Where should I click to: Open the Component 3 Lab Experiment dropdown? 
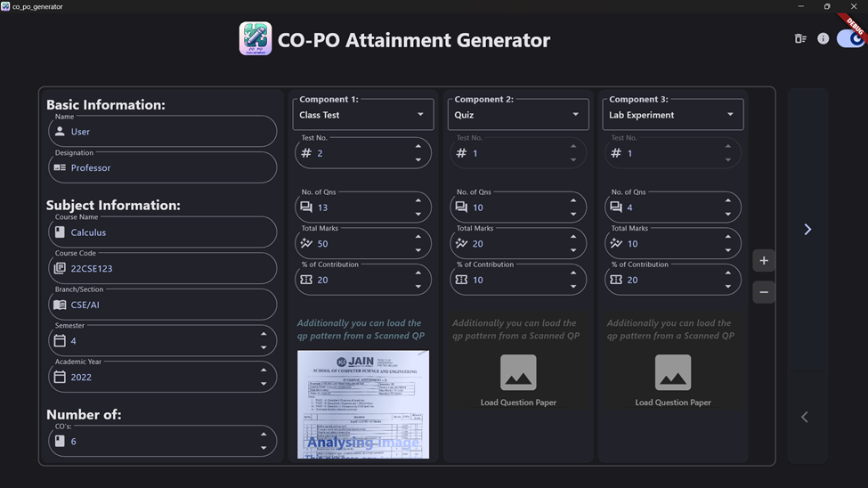673,115
